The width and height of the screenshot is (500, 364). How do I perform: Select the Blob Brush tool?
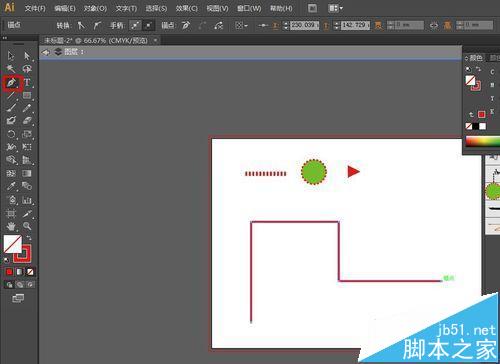[x=11, y=121]
